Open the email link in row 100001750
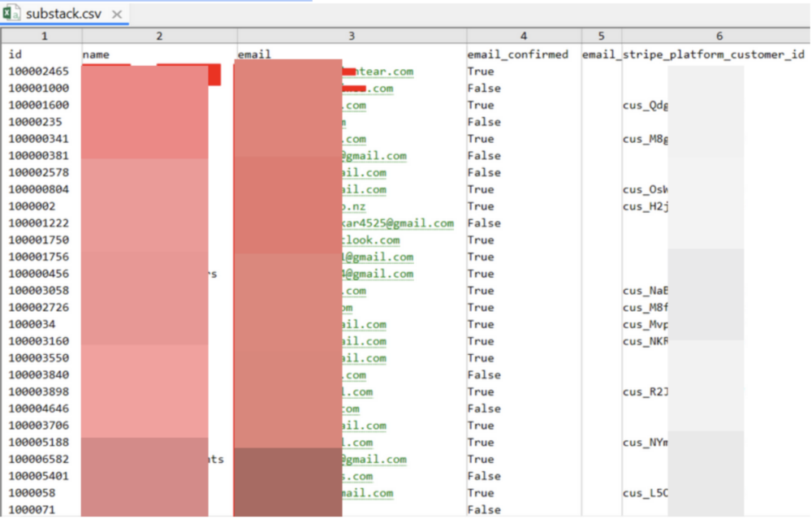This screenshot has width=812, height=519. pyautogui.click(x=371, y=240)
